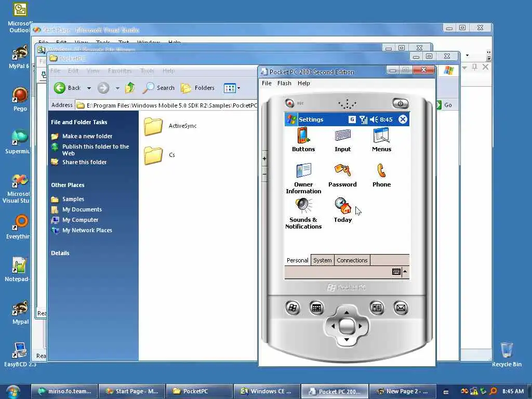Open the Today settings icon
Screen dimensions: 532x399
coord(343,210)
